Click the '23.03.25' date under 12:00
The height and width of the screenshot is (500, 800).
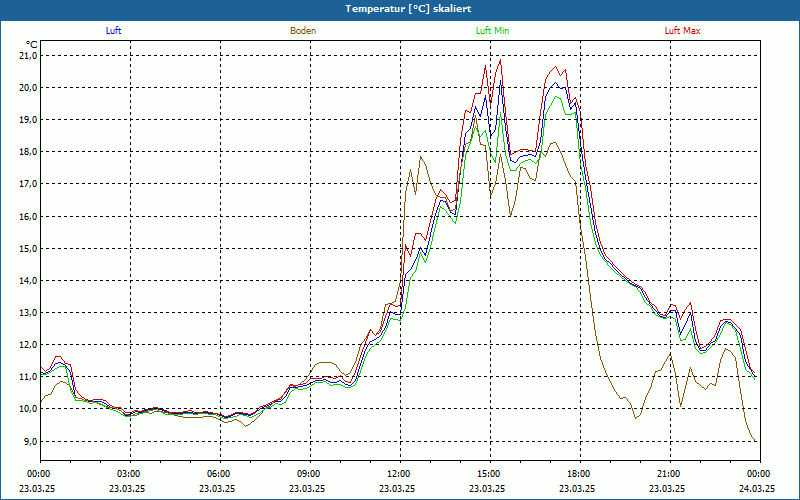396,488
